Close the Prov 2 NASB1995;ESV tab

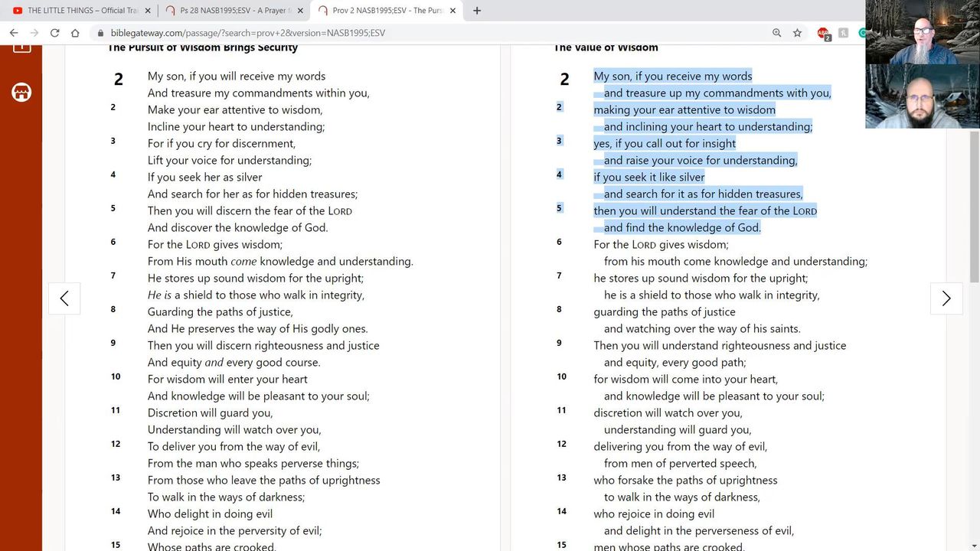(453, 11)
